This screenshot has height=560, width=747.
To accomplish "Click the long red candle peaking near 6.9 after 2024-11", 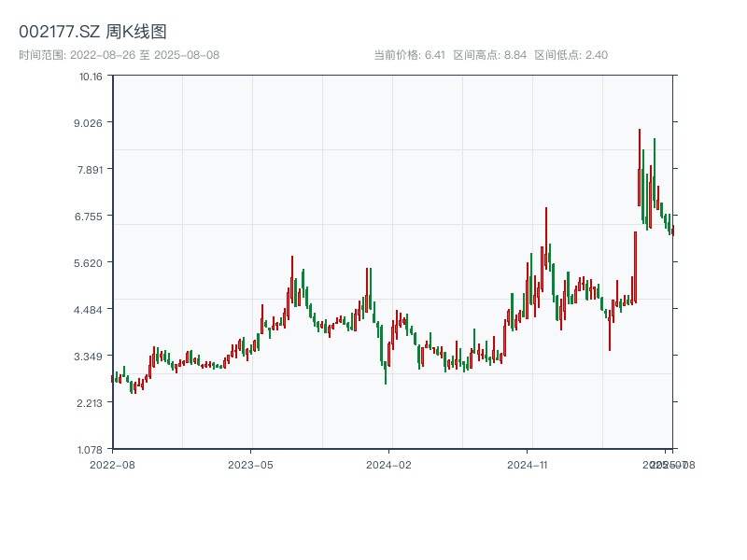I will click(x=546, y=238).
